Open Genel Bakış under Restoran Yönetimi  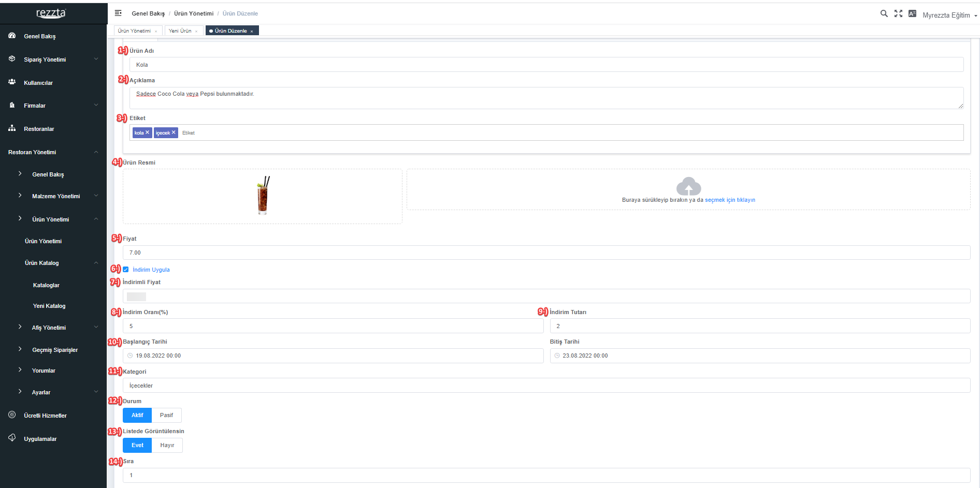[48, 174]
